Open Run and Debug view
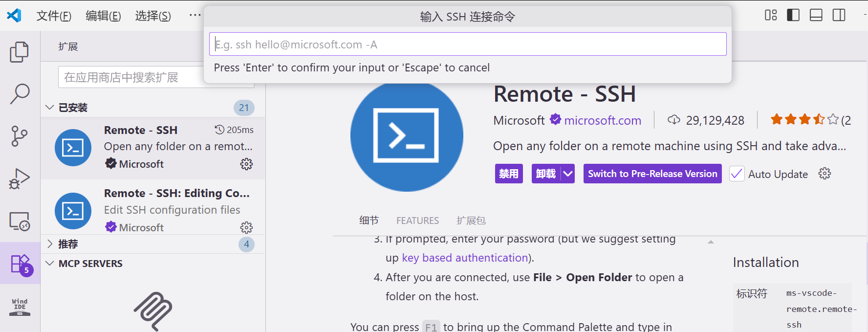The width and height of the screenshot is (868, 332). (20, 178)
